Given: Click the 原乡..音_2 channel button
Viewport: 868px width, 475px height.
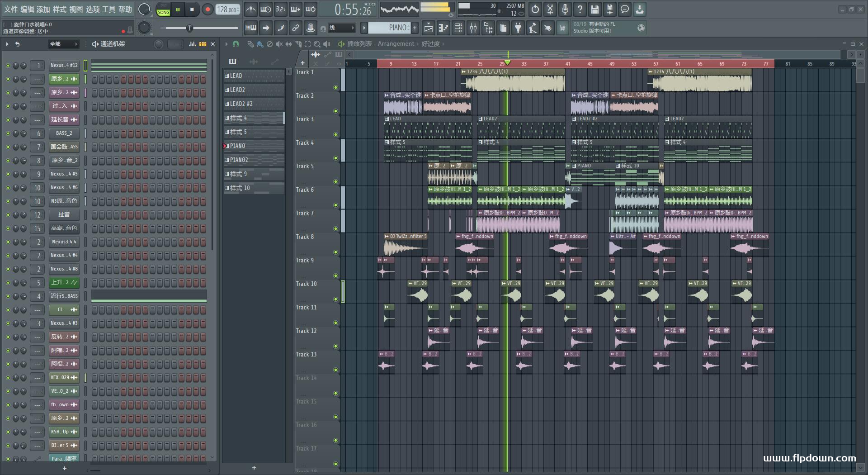Looking at the screenshot, I should pyautogui.click(x=64, y=161).
